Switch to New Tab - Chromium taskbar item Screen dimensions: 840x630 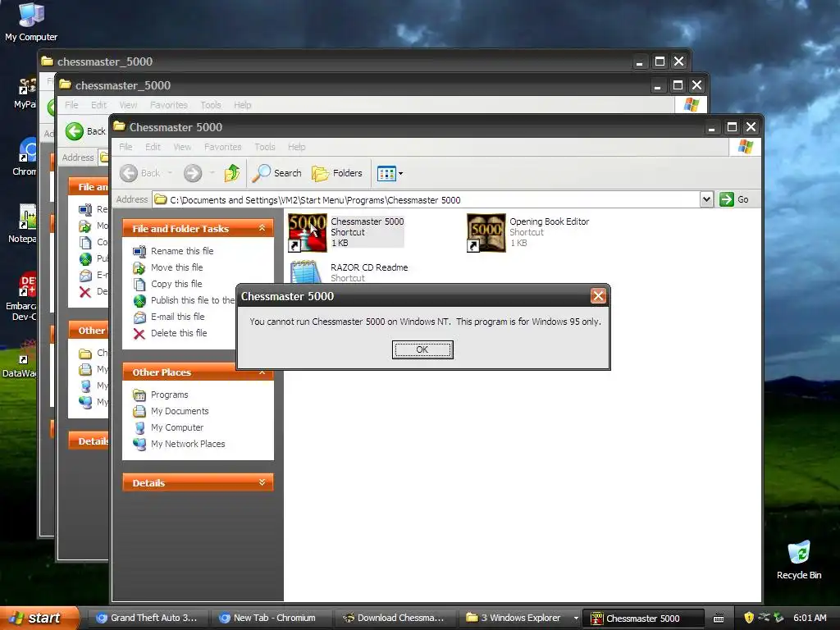pos(272,619)
